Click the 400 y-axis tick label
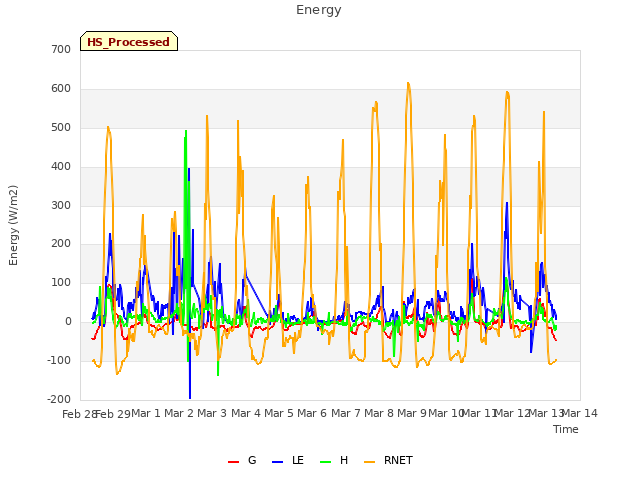This screenshot has width=640, height=480. 61,167
